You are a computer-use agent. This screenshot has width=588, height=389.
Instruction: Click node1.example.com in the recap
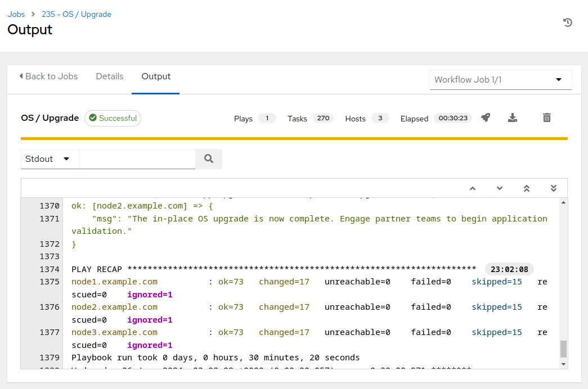coord(114,282)
